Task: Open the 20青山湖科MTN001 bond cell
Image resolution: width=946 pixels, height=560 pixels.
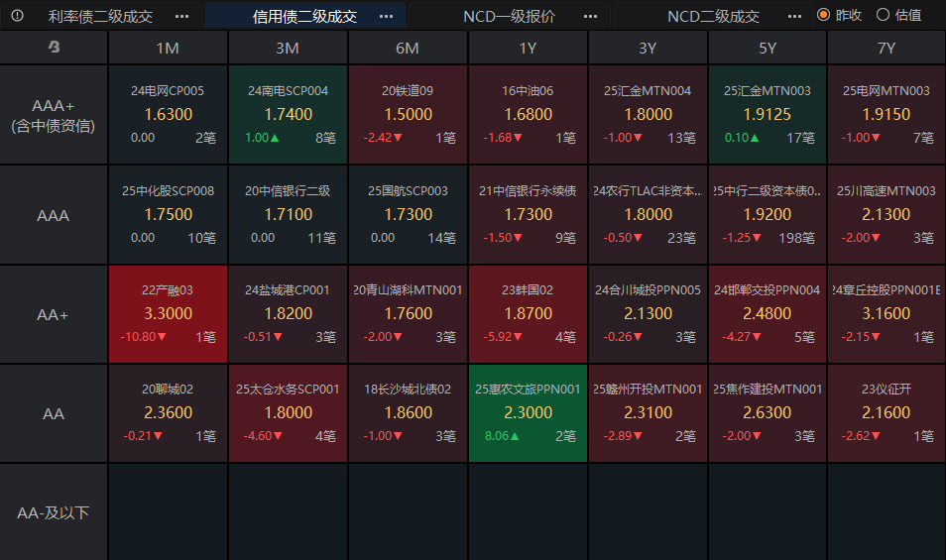Action: coord(408,314)
